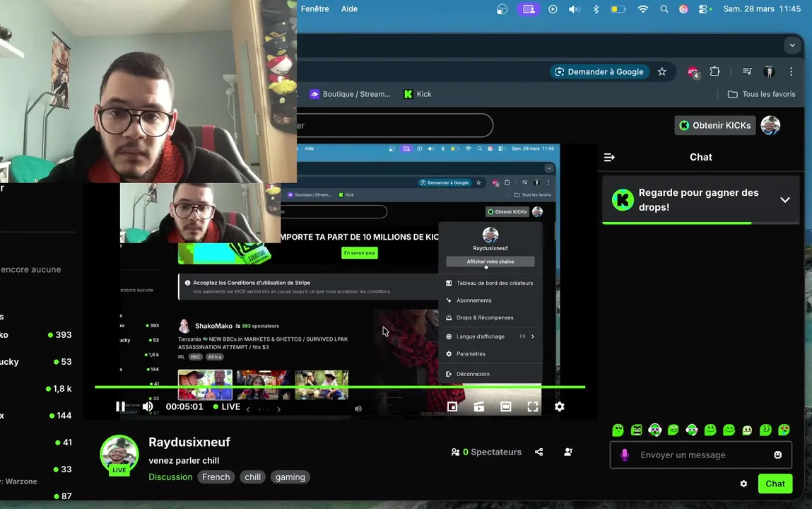Open the Now Playing menu bar icon
Image resolution: width=812 pixels, height=509 pixels.
tap(553, 8)
